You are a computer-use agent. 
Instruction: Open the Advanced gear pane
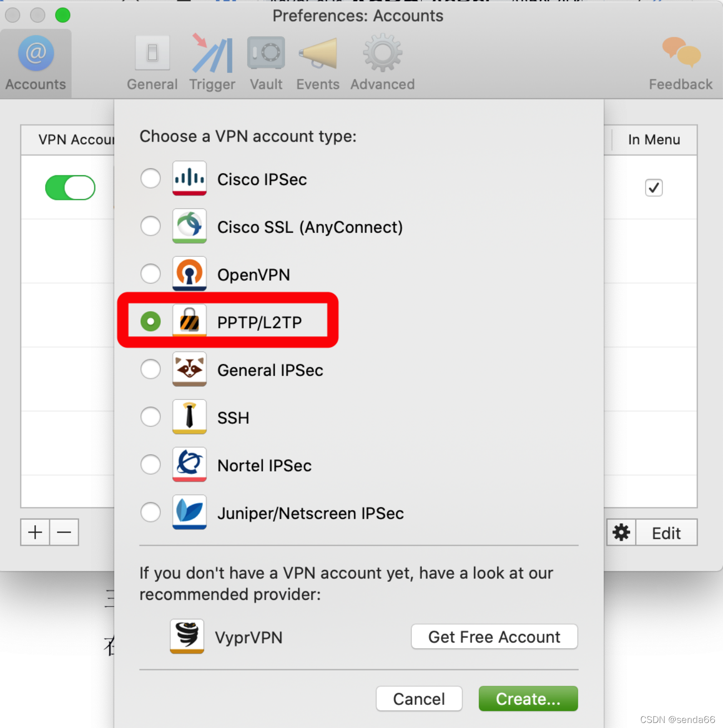[383, 62]
